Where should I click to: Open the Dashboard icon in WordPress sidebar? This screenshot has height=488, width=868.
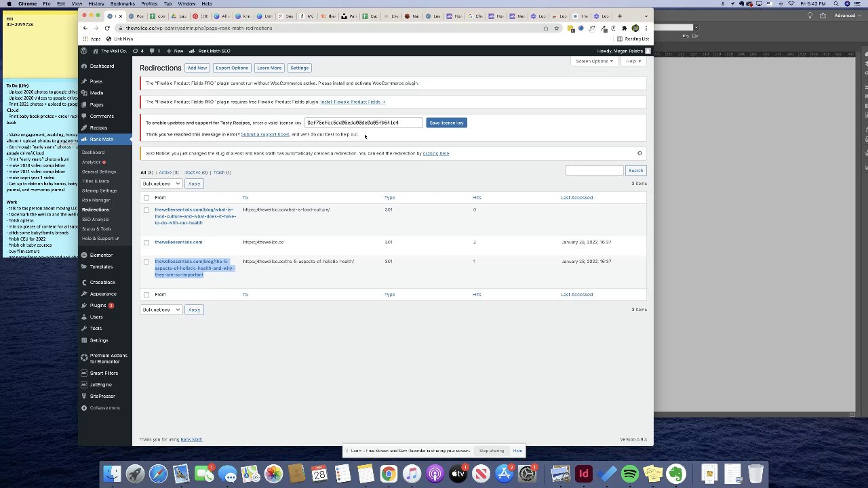coord(84,66)
